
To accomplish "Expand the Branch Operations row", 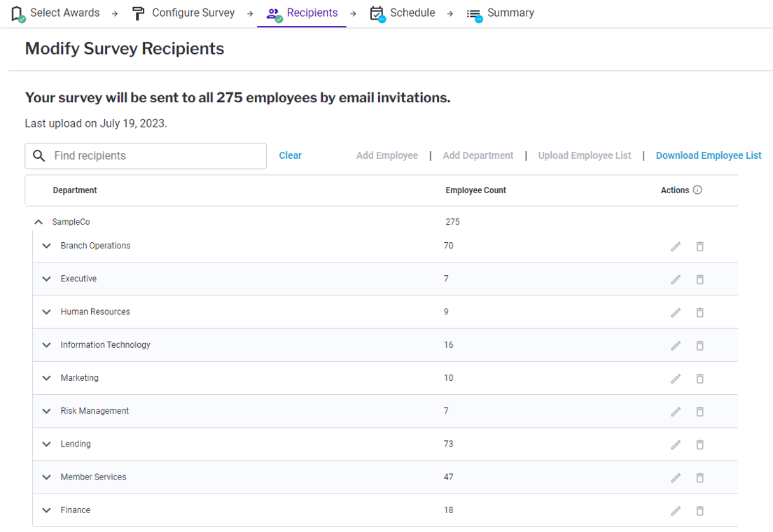I will coord(47,246).
